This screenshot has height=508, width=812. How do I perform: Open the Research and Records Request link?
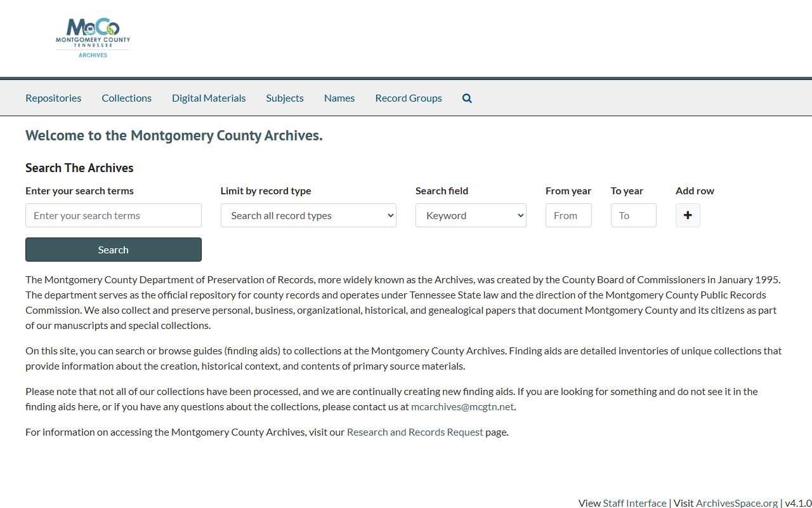click(x=415, y=432)
